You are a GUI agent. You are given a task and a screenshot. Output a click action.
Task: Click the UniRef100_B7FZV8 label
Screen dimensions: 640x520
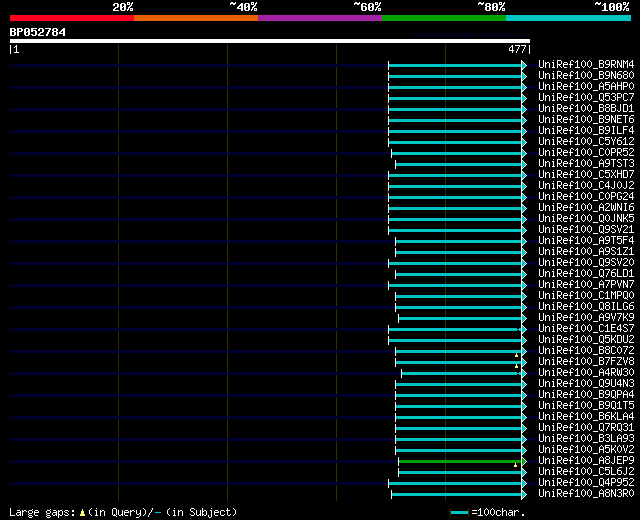click(586, 362)
